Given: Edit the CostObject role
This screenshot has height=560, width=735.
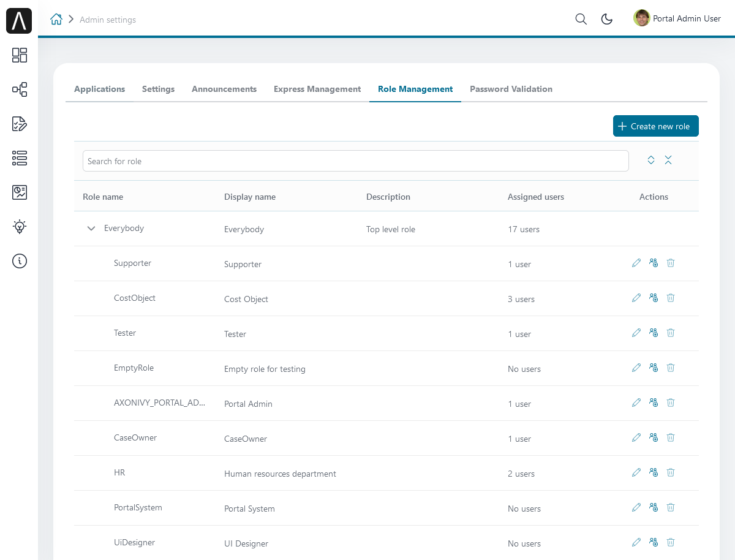Looking at the screenshot, I should click(636, 298).
